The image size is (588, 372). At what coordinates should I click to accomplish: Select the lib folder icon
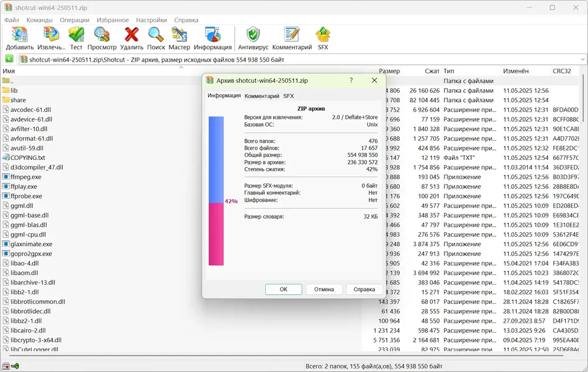point(6,91)
